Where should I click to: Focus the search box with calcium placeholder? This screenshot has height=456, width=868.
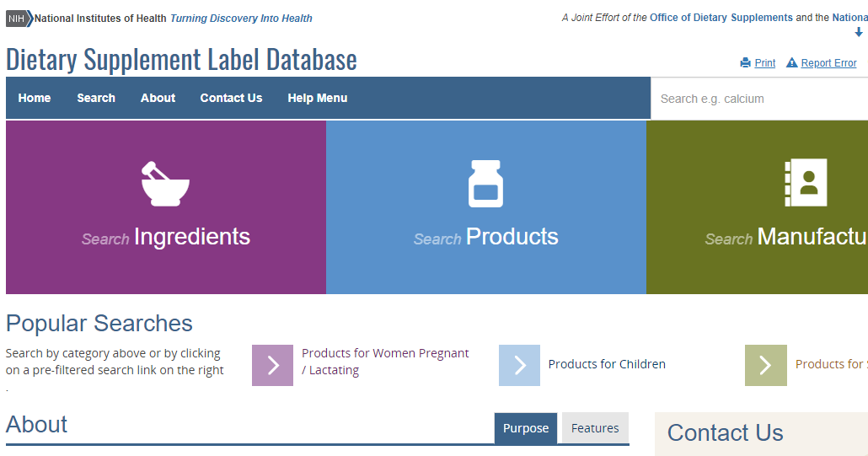(x=758, y=99)
